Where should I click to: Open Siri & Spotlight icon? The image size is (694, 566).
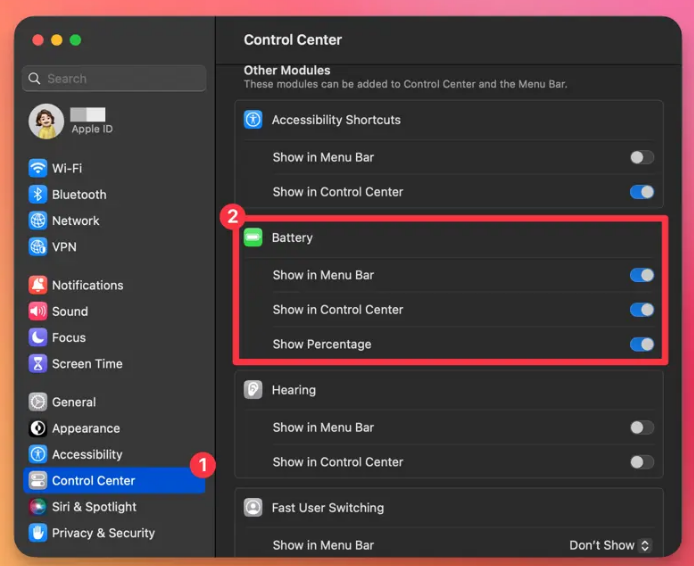coord(38,507)
